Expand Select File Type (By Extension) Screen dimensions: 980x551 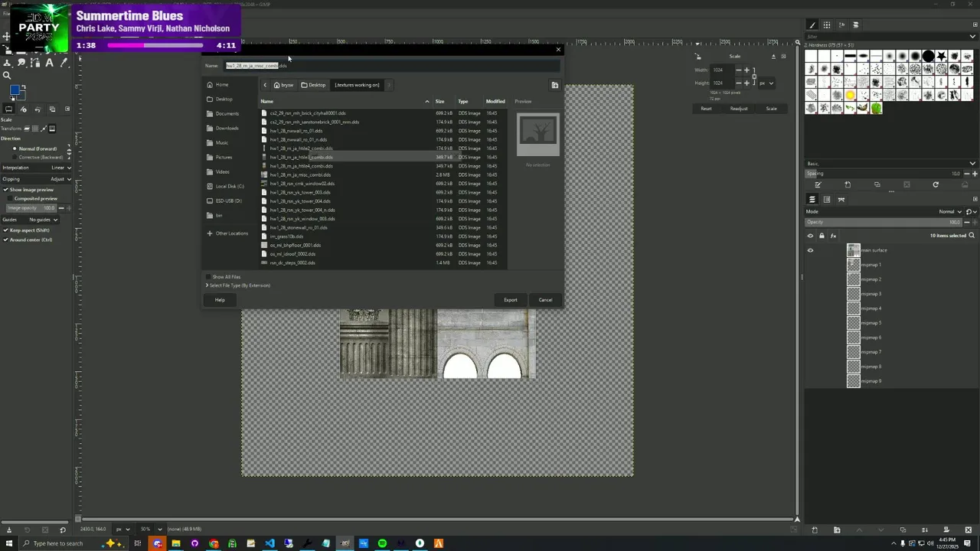[x=238, y=285]
